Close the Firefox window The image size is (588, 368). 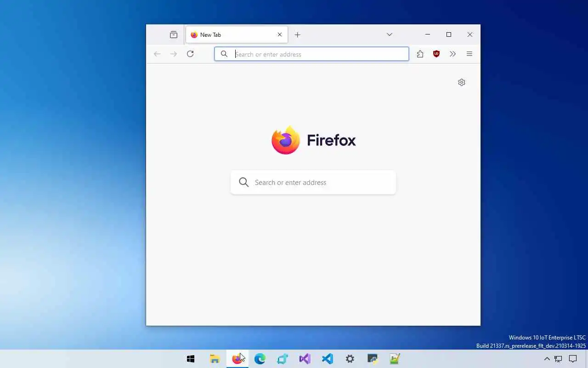point(470,34)
